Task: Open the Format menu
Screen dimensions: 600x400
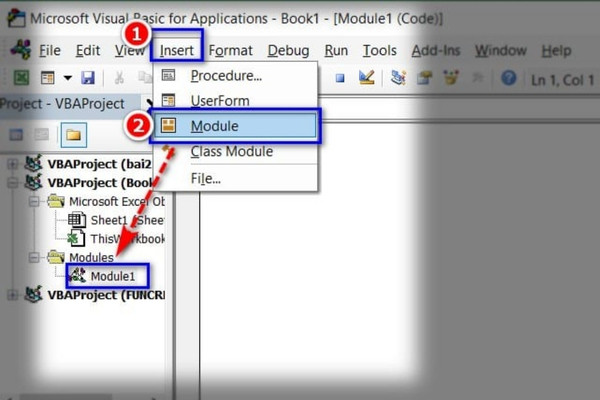Action: point(230,51)
